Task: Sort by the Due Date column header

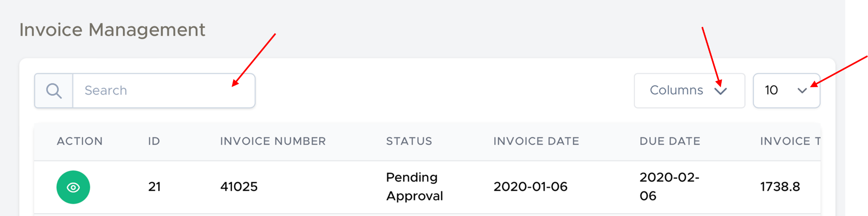Action: pyautogui.click(x=670, y=141)
